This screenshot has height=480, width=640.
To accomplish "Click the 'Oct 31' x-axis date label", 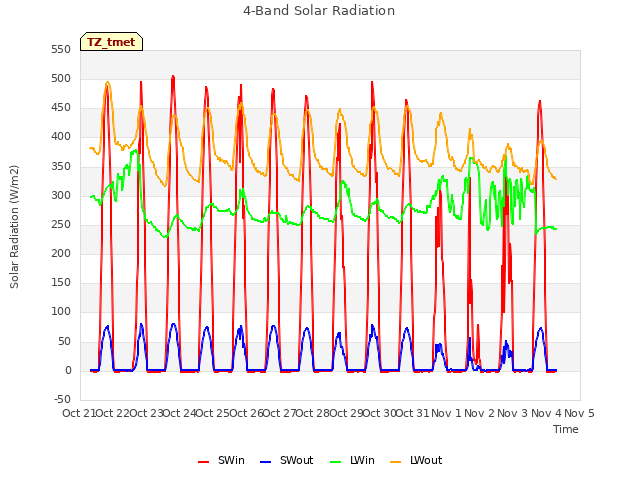I will click(412, 413).
